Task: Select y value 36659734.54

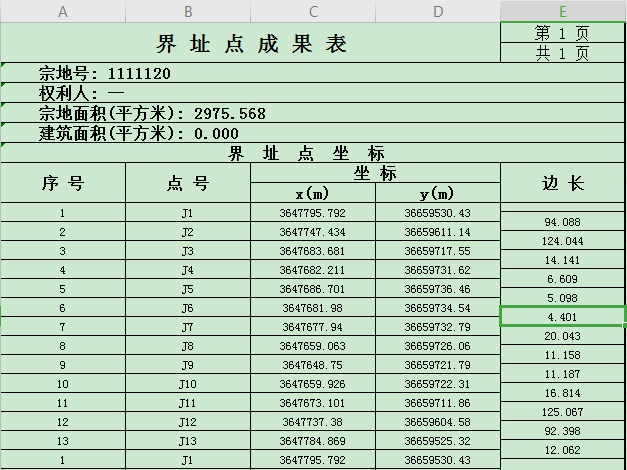Action: [438, 308]
